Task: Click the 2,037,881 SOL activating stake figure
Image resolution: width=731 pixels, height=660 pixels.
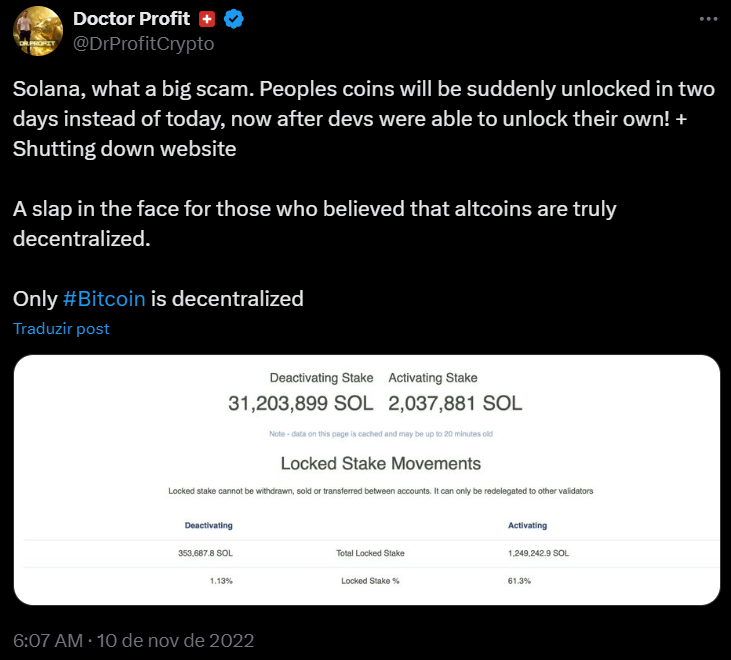Action: (x=455, y=403)
